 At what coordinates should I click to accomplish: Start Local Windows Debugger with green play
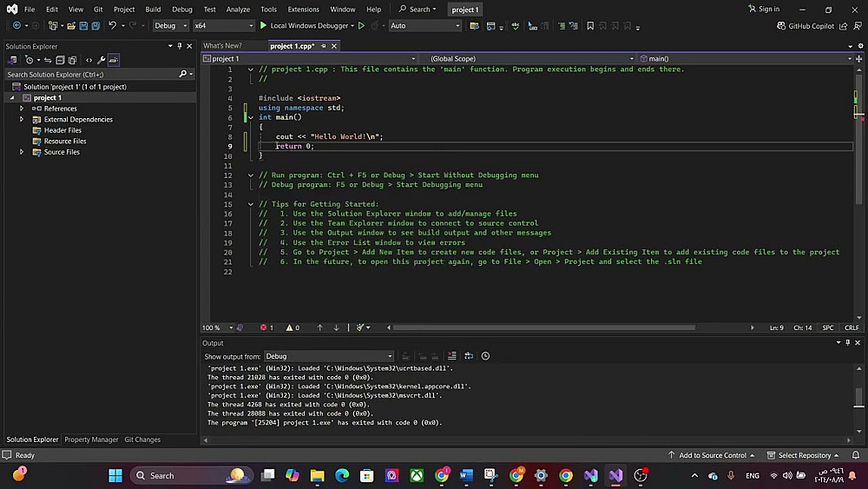pos(263,26)
